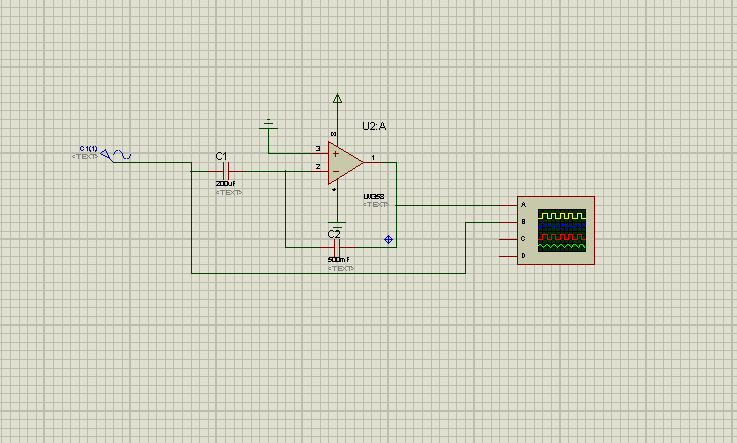Image resolution: width=737 pixels, height=443 pixels.
Task: Select the ground terminal on pin 3
Action: [268, 124]
